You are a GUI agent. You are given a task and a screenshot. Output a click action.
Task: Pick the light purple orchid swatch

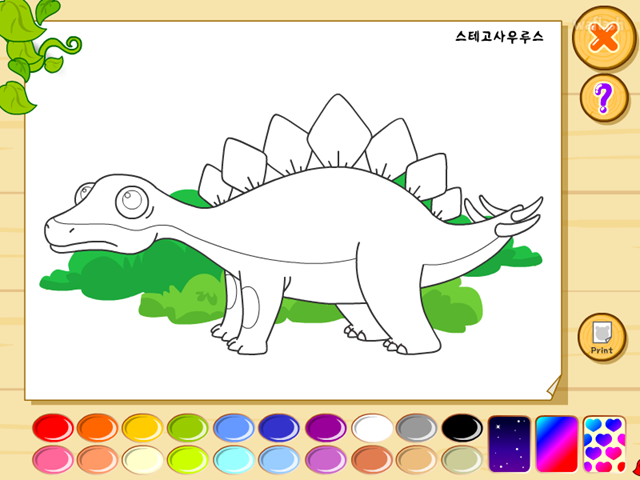tap(326, 459)
